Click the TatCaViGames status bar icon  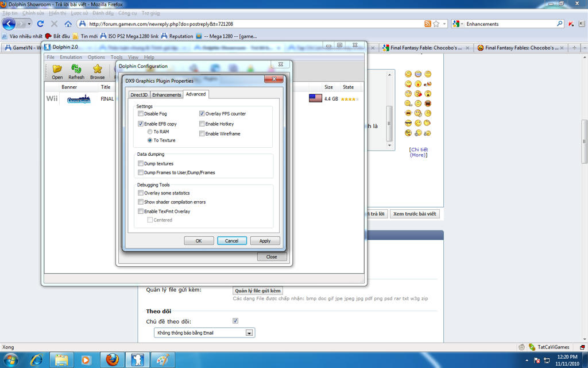(532, 347)
